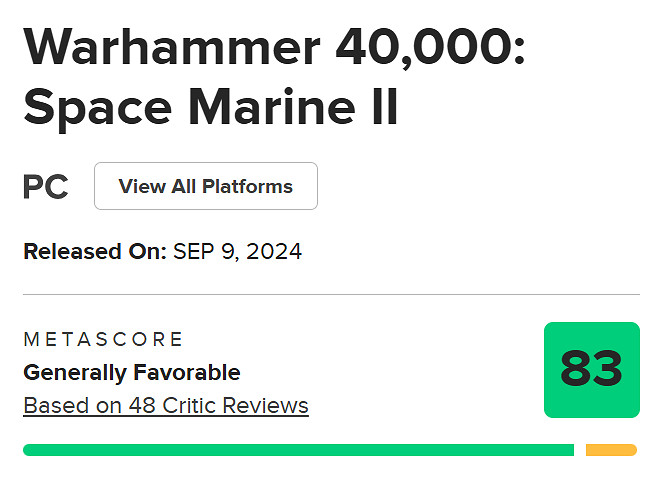
Task: Click the green 83 Metascore badge
Action: click(x=591, y=370)
